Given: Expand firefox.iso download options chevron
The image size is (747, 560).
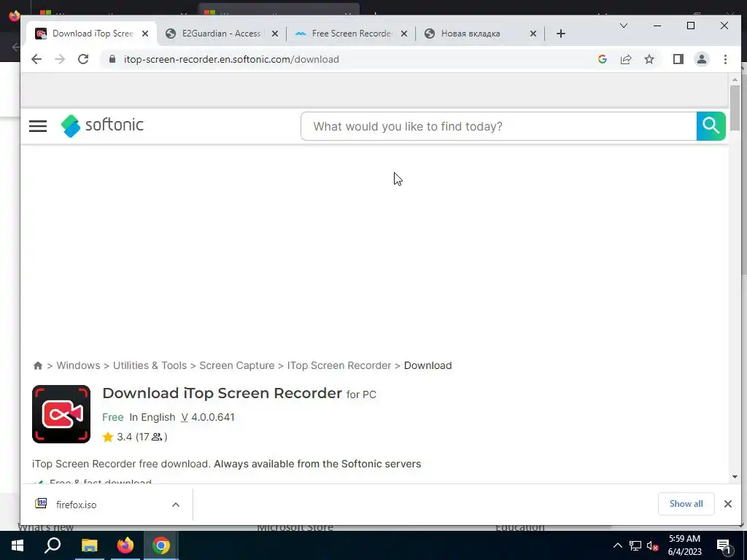Looking at the screenshot, I should [176, 505].
